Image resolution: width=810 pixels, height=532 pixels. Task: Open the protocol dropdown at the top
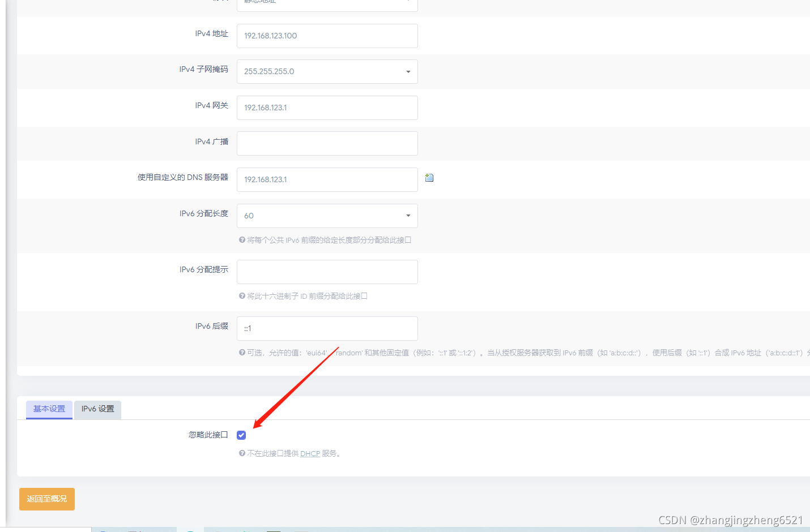coord(327,5)
